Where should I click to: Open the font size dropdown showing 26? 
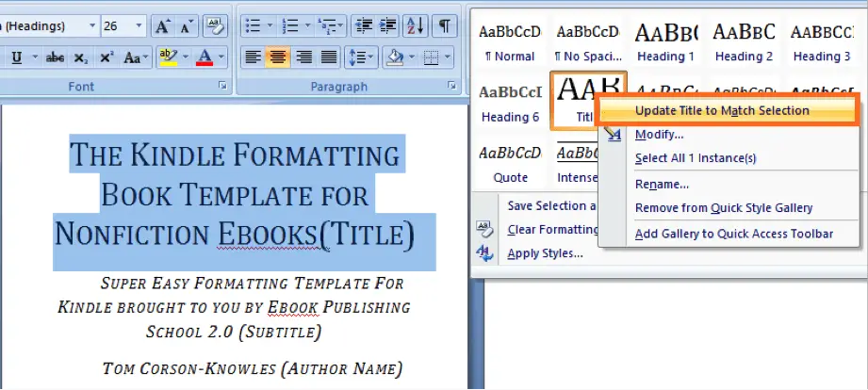[x=139, y=26]
